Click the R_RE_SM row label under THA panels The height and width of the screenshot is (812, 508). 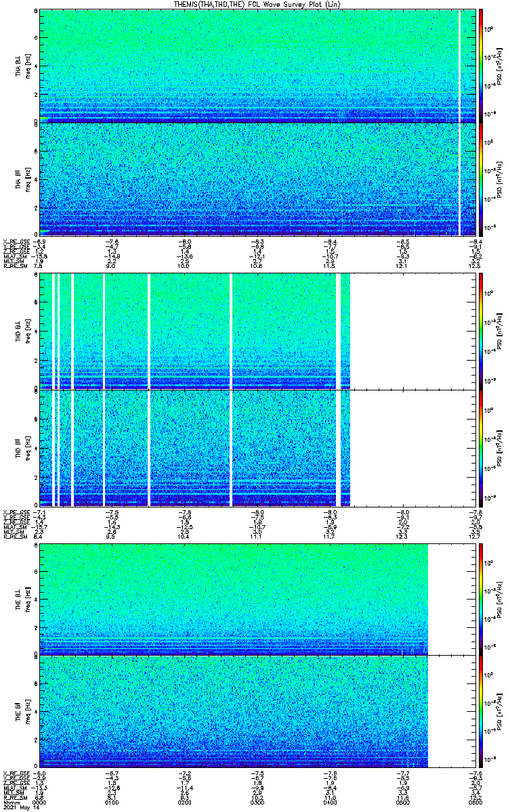14,266
